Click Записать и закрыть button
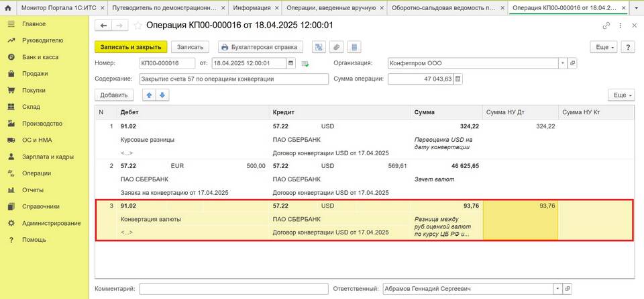 coord(130,47)
